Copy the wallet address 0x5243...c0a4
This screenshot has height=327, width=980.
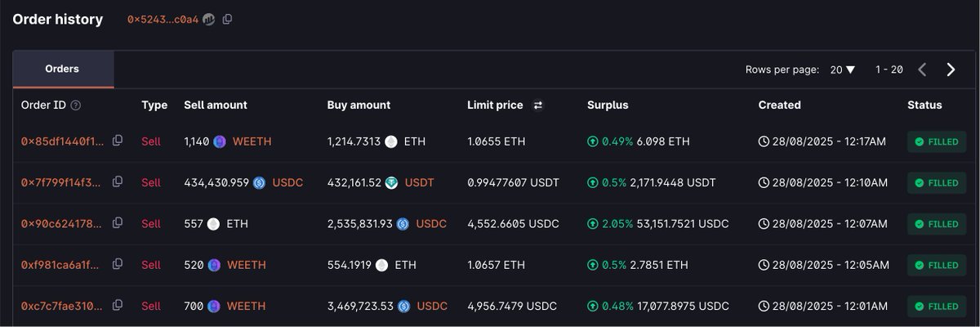228,20
